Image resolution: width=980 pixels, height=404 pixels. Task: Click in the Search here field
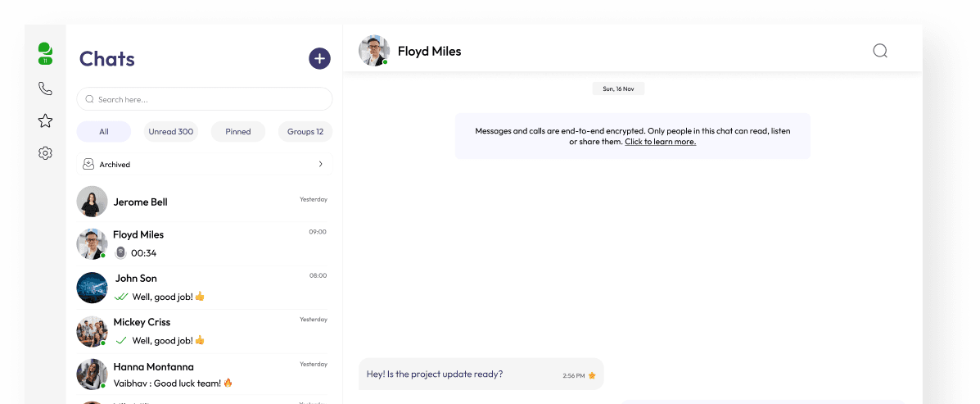pyautogui.click(x=205, y=99)
